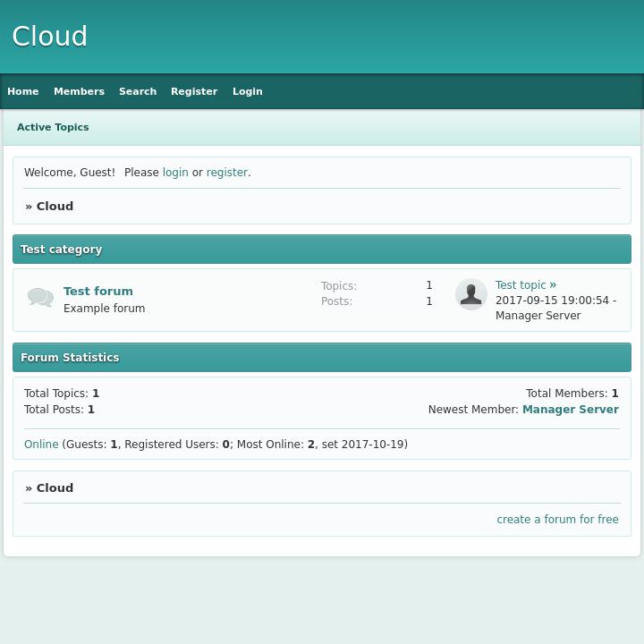Click the register link in welcome message
The image size is (644, 644).
click(x=226, y=173)
